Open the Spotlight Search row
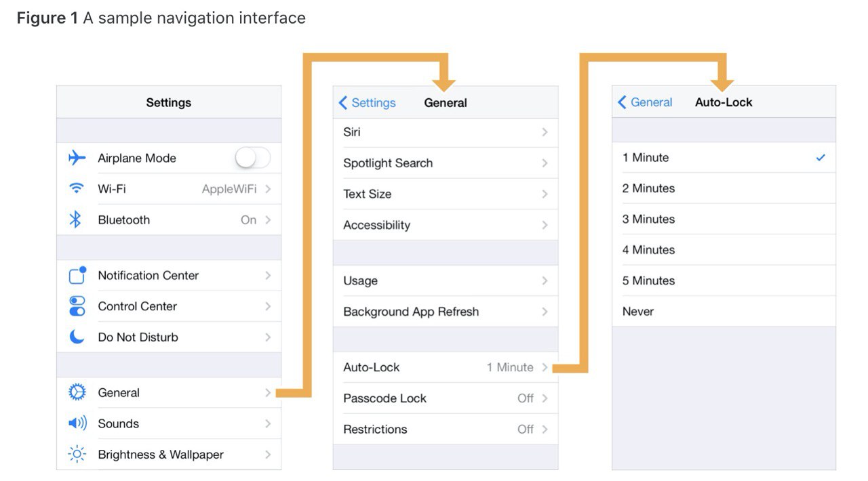868x481 pixels. click(446, 163)
